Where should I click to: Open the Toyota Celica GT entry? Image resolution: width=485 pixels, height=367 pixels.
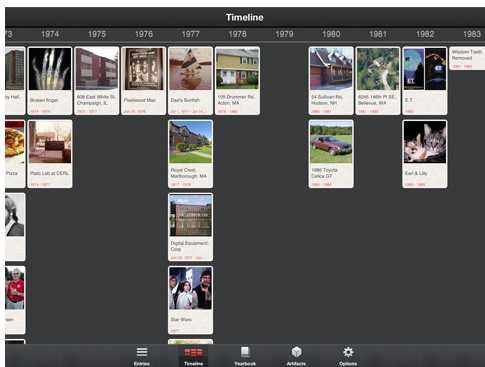click(x=331, y=154)
